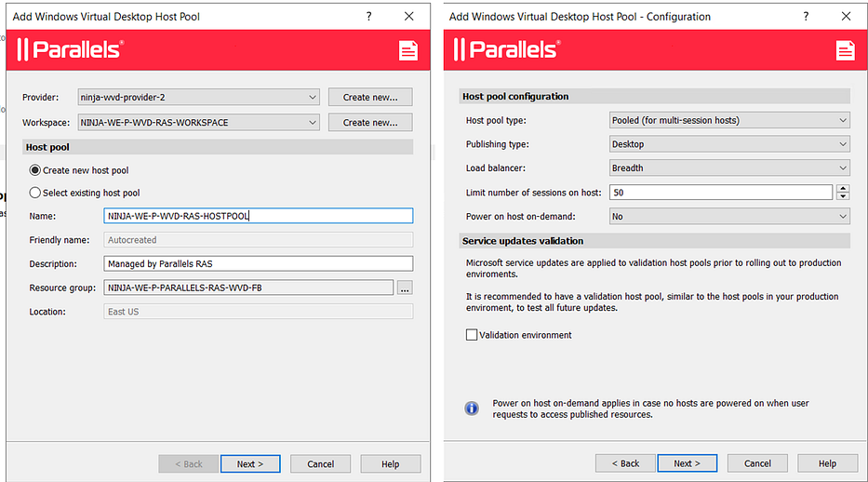
Task: Open the Workspace dropdown
Action: [199, 122]
